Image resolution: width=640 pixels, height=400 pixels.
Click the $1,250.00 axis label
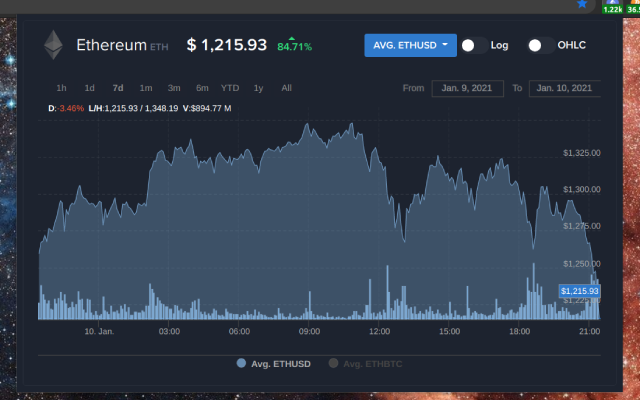582,264
